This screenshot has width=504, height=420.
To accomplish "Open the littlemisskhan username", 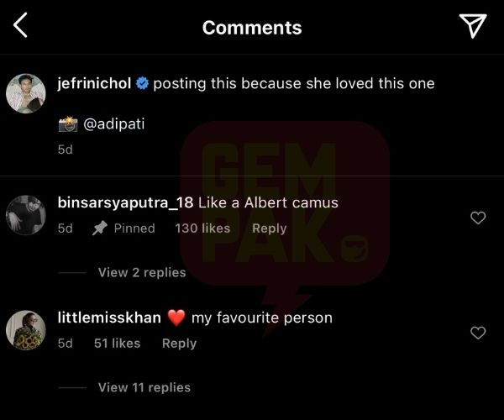I will [109, 318].
